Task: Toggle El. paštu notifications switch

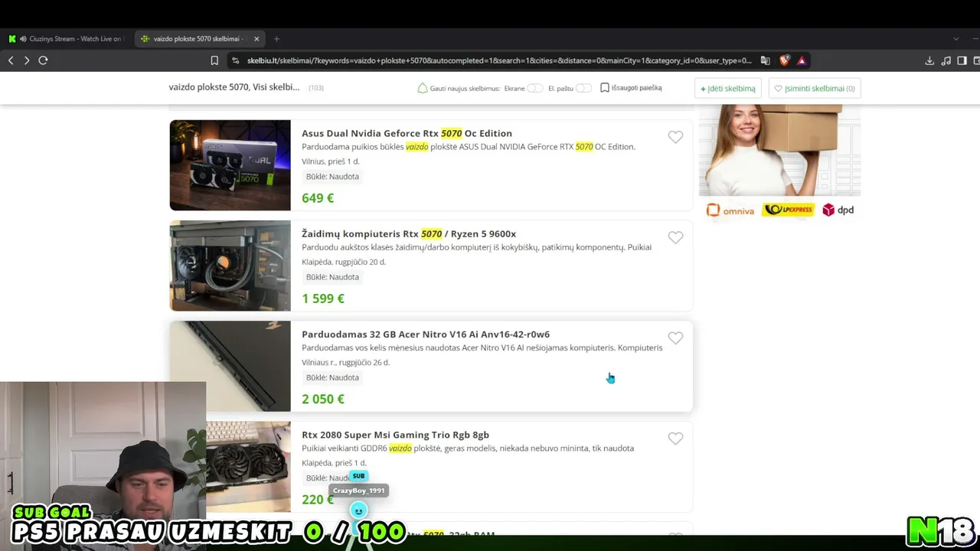Action: pyautogui.click(x=583, y=88)
